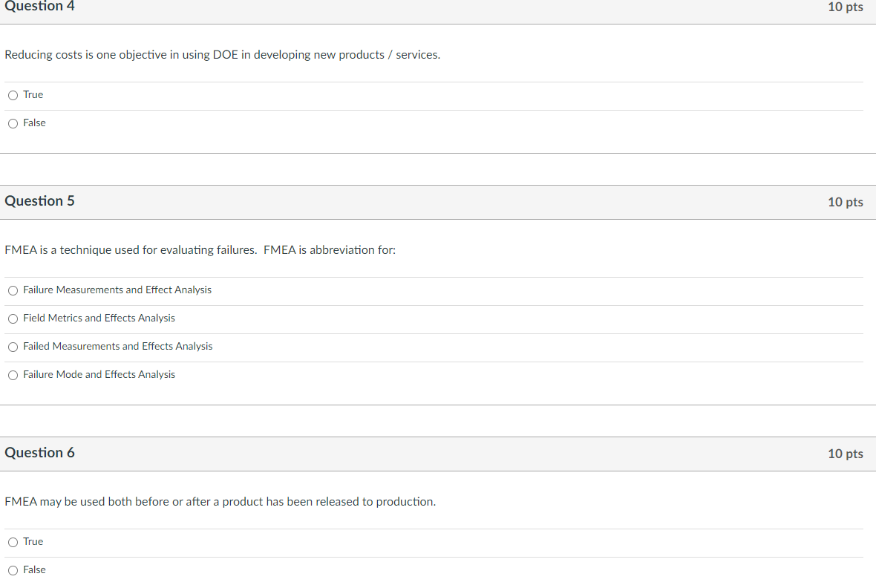
Task: Click the Question 6 '10 pts' label
Action: pyautogui.click(x=846, y=454)
